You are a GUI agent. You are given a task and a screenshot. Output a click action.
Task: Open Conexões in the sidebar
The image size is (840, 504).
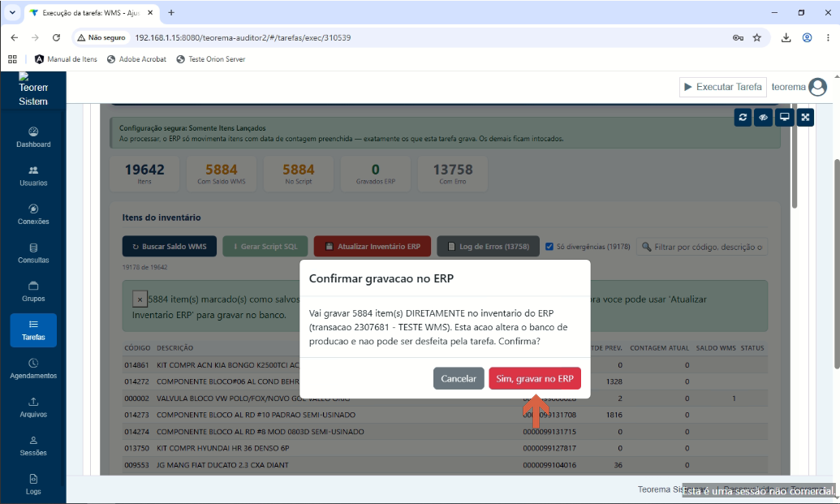pyautogui.click(x=33, y=214)
